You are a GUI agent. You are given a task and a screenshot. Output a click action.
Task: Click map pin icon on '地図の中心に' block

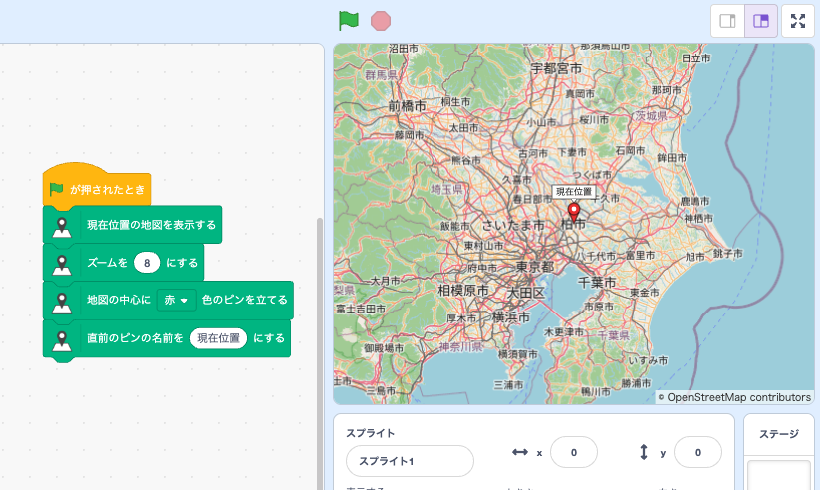(62, 302)
